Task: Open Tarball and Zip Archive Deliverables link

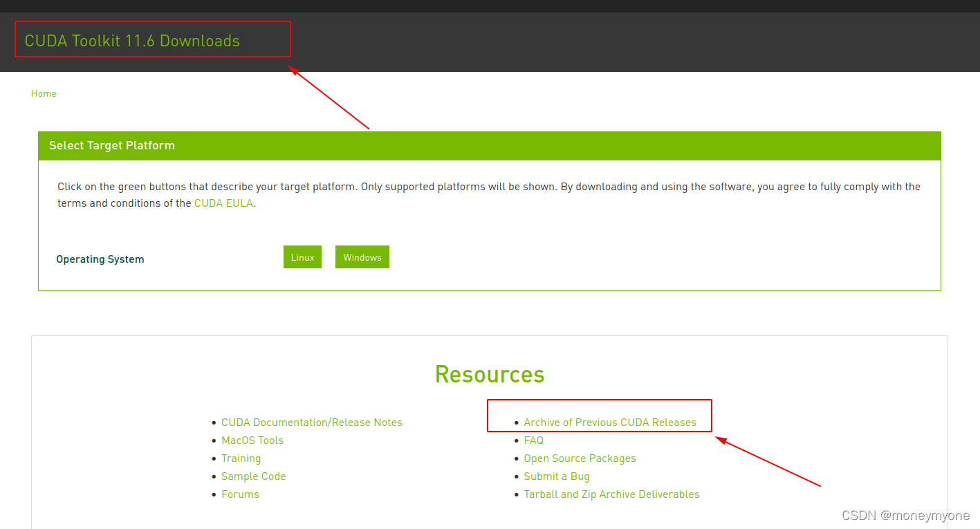Action: pos(611,494)
